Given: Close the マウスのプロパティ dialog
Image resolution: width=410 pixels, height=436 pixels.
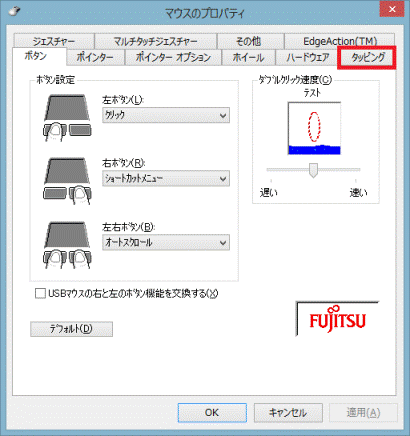Looking at the screenshot, I should (392, 10).
